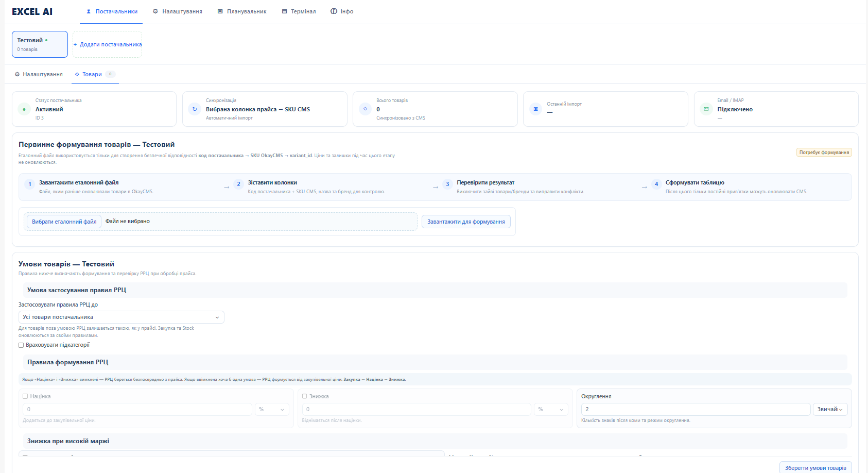Enable the Враховувати підкатегорії checkbox
Viewport: 868px width, 473px height.
(21, 345)
